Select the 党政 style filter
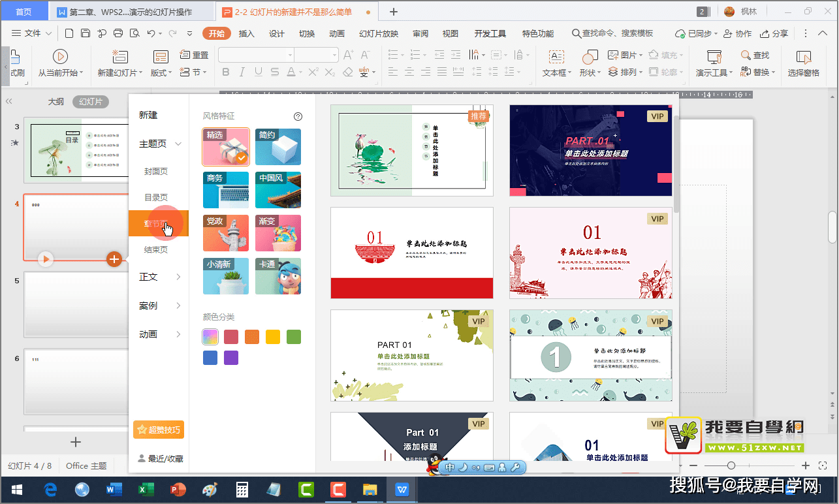Image resolution: width=839 pixels, height=504 pixels. [226, 233]
